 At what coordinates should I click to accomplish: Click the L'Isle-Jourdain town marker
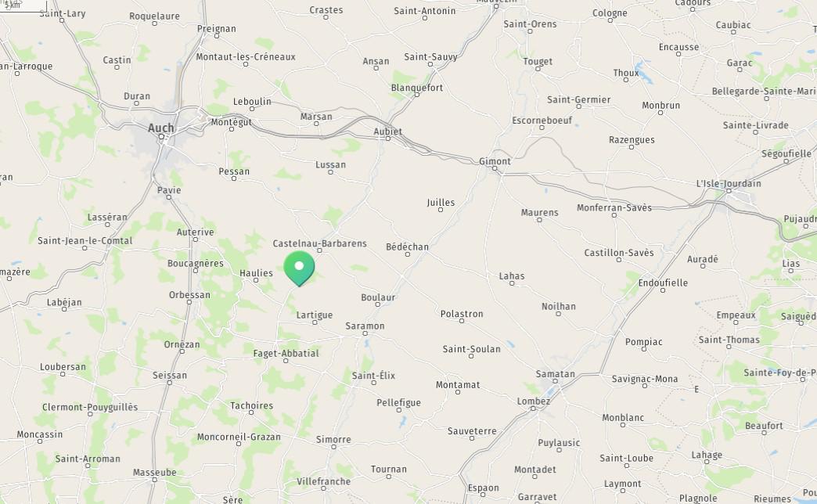[729, 191]
